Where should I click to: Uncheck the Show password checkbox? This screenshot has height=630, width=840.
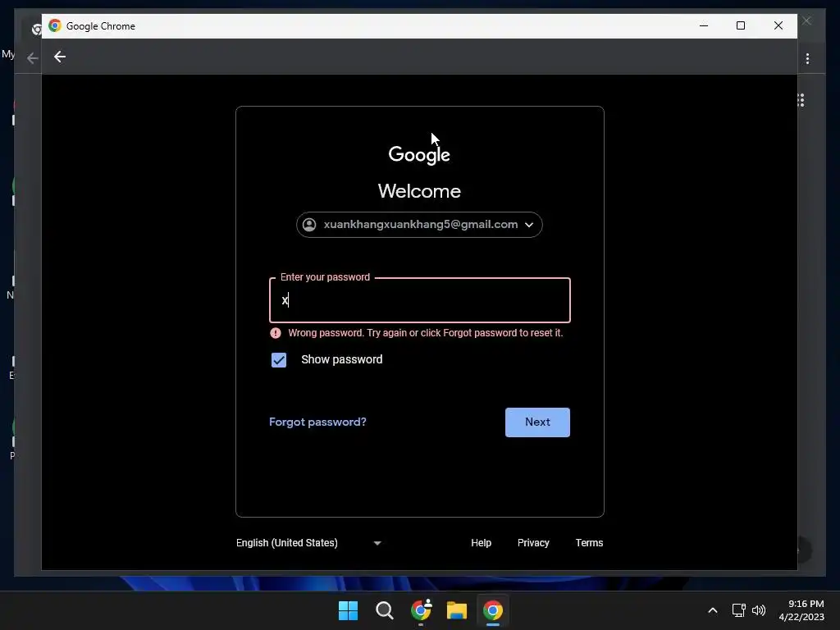pos(279,360)
